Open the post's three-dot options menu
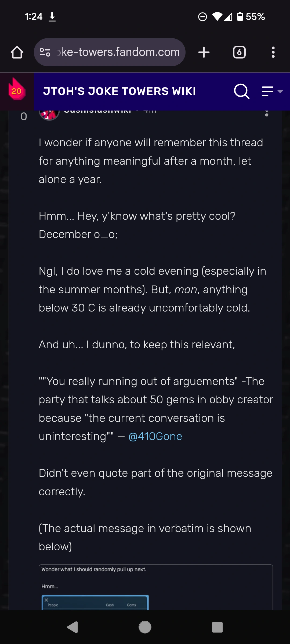The height and width of the screenshot is (644, 290). [267, 113]
